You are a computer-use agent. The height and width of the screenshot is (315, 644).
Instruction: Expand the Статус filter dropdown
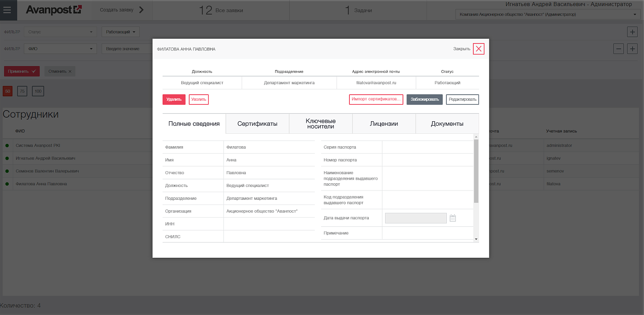point(60,32)
